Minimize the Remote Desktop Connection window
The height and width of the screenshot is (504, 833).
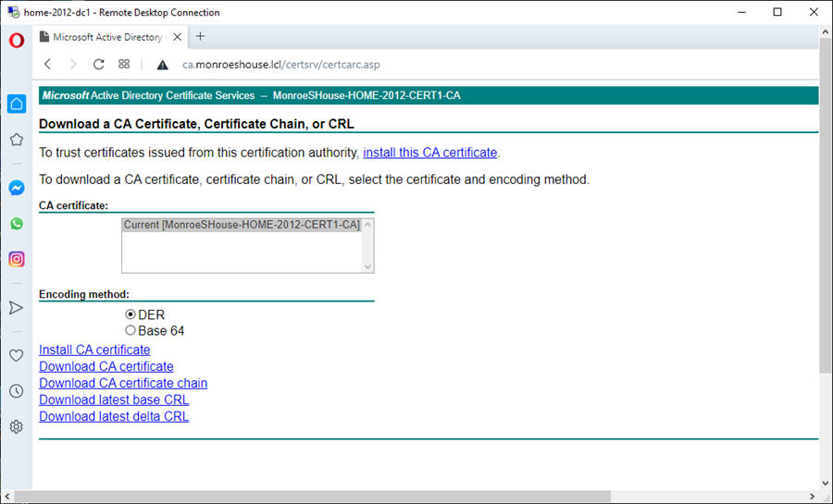click(741, 12)
